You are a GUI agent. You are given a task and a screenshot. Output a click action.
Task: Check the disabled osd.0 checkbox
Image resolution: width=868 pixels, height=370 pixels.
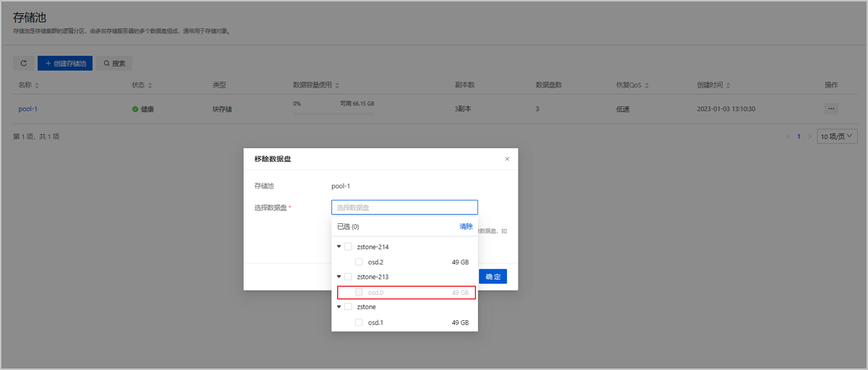[359, 292]
